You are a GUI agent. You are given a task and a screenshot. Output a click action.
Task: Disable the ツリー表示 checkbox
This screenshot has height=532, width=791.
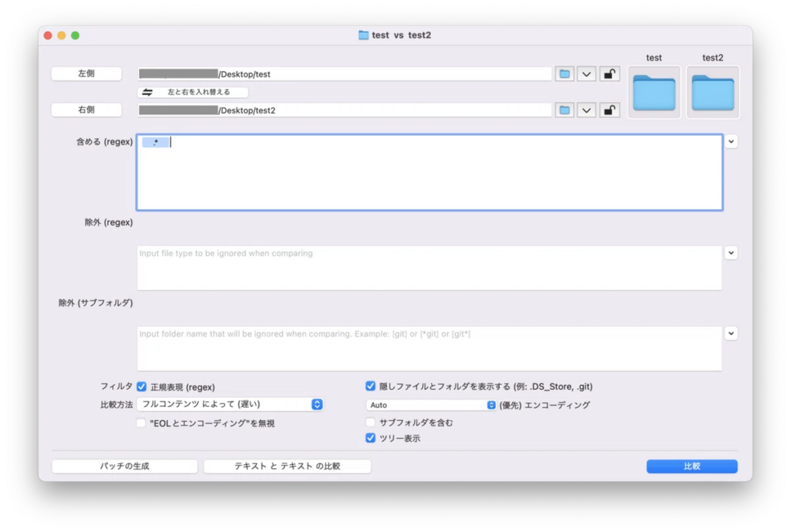[x=371, y=439]
